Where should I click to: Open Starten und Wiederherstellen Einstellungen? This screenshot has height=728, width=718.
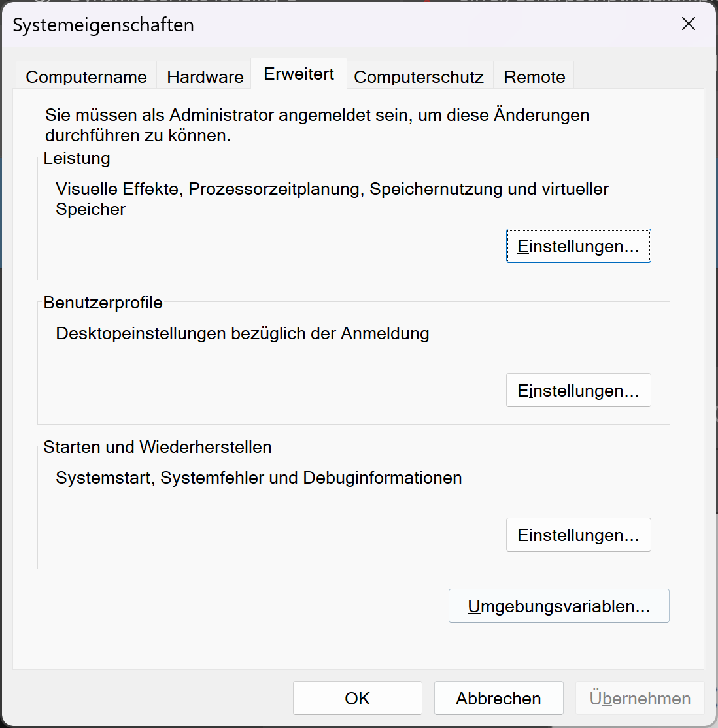578,535
